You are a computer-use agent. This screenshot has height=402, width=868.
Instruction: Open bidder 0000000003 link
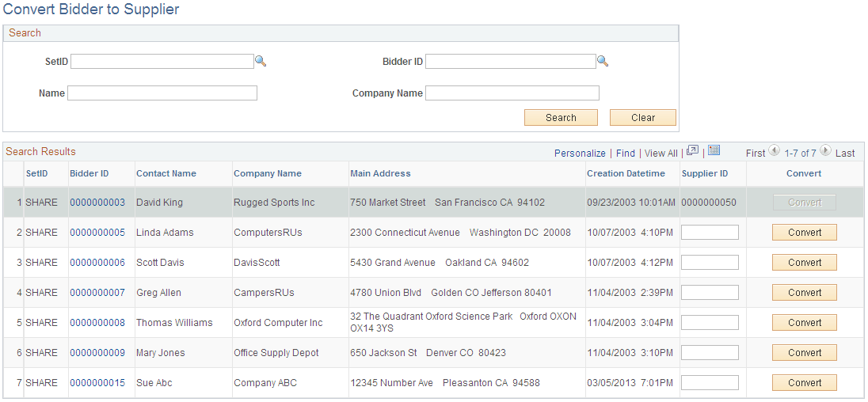(x=97, y=203)
